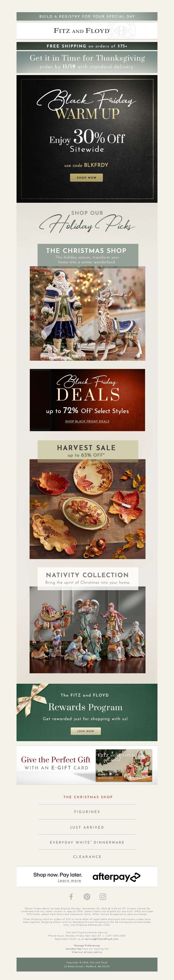The image size is (174, 980).
Task: Click the Harvest Sale plates image
Action: [88, 509]
